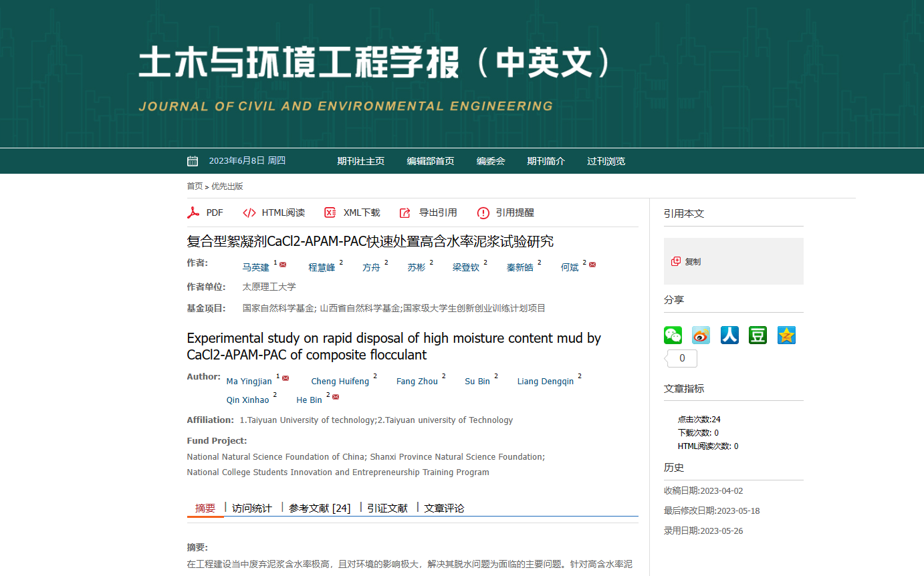Open the 文章评论 tab

(x=444, y=508)
